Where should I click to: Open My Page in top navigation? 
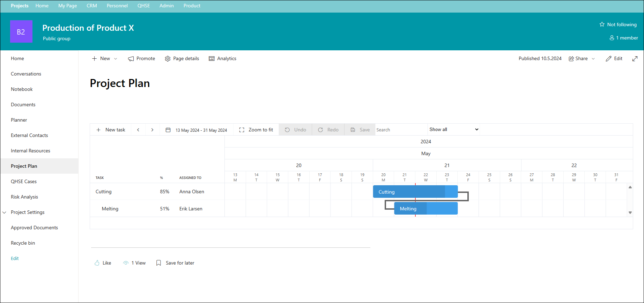click(67, 6)
